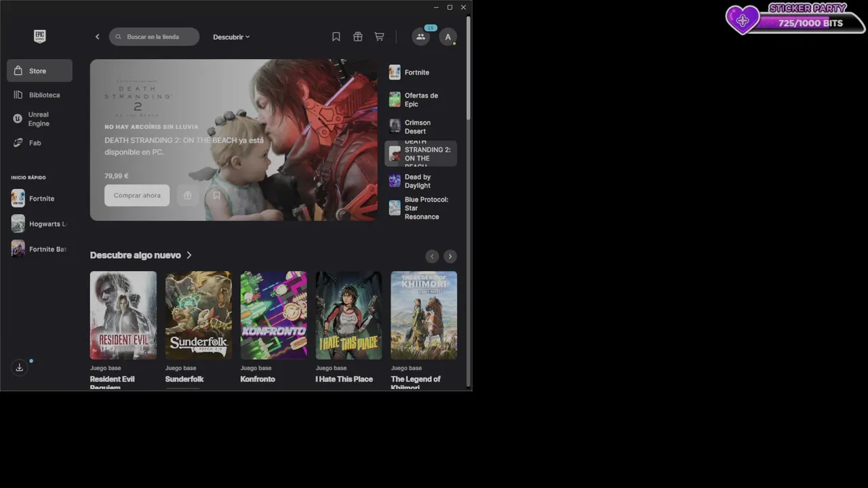Click Comprar ahora button

point(137,195)
